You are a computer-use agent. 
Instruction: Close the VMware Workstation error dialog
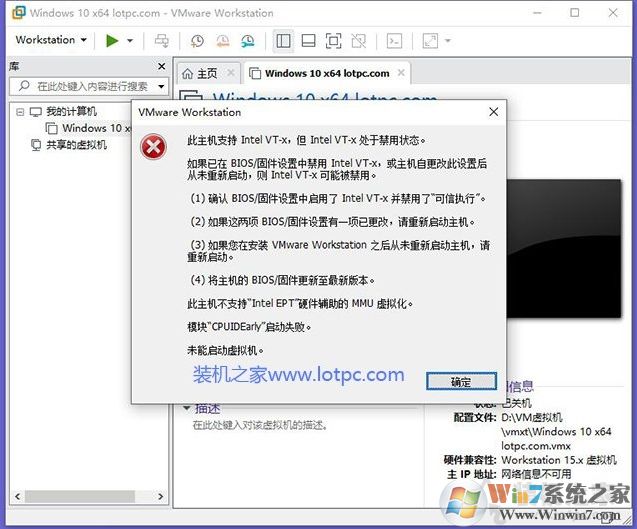494,112
